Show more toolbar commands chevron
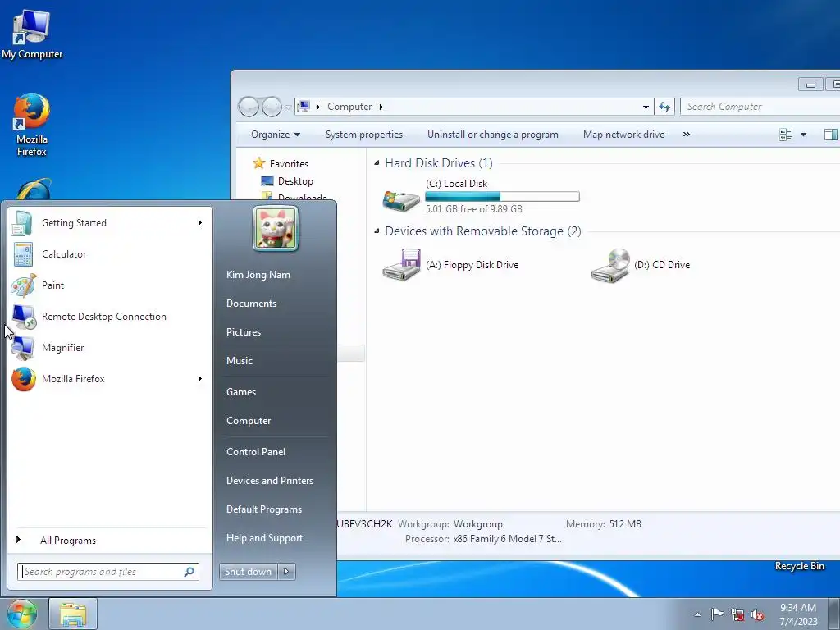840x630 pixels. 687,135
